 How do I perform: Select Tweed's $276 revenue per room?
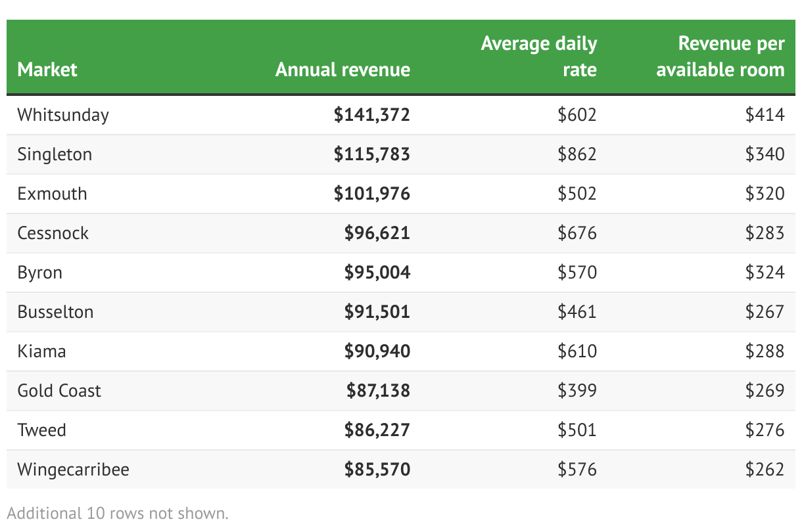(765, 430)
